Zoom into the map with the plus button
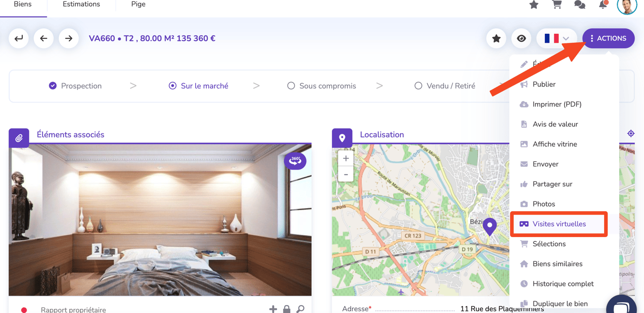 (x=345, y=158)
